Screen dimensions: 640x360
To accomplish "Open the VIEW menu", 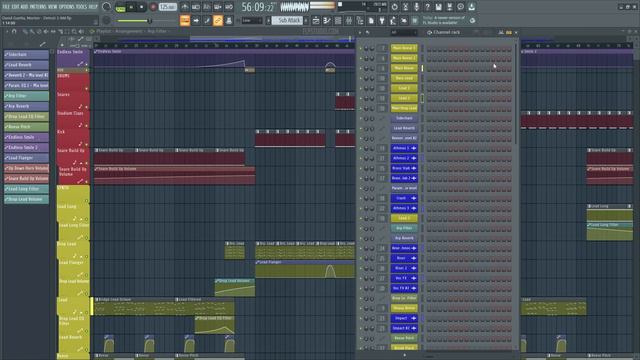I will [53, 7].
